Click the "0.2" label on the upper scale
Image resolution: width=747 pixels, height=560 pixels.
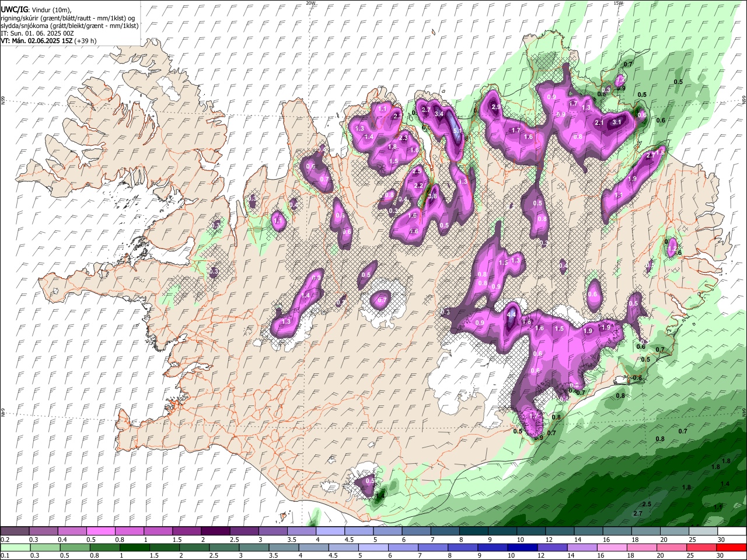pos(4,540)
